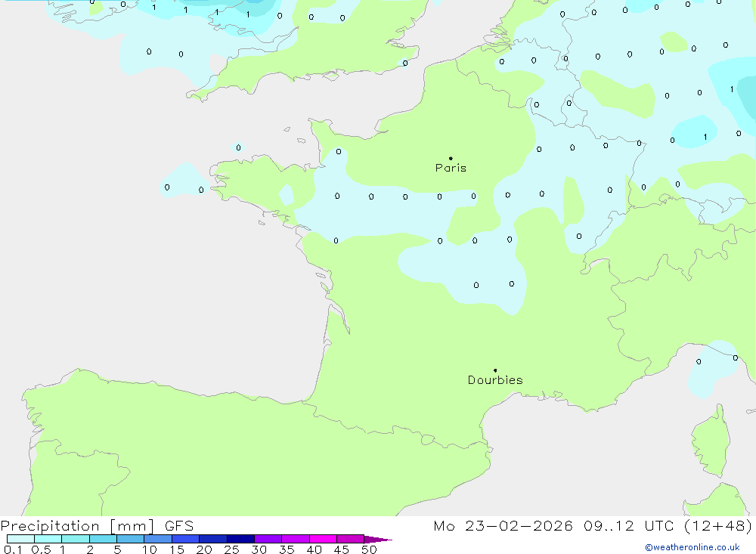Click the 25 legend scale label
The image size is (756, 554).
232,549
